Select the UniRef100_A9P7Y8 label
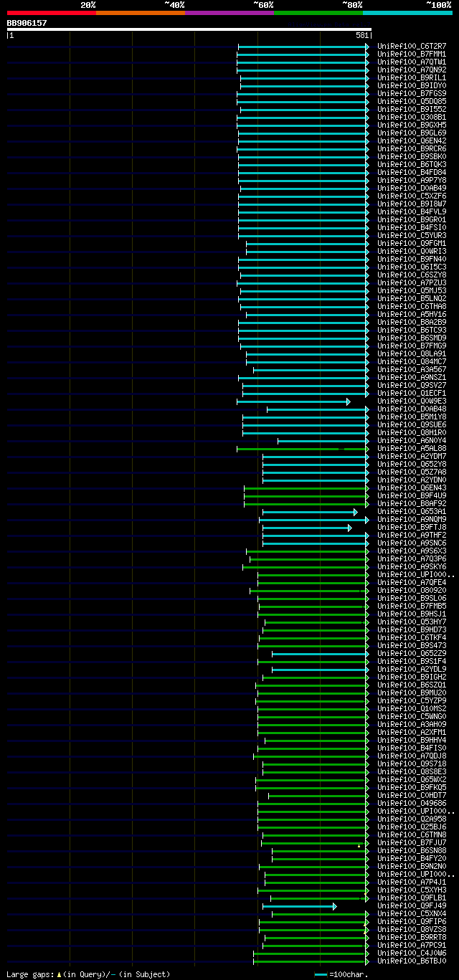The image size is (459, 980). click(x=412, y=180)
